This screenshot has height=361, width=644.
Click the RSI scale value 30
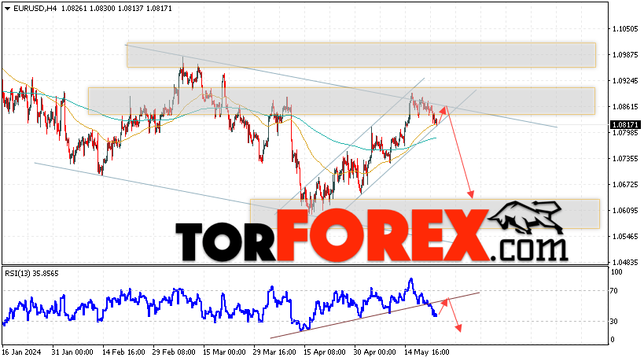coord(613,322)
